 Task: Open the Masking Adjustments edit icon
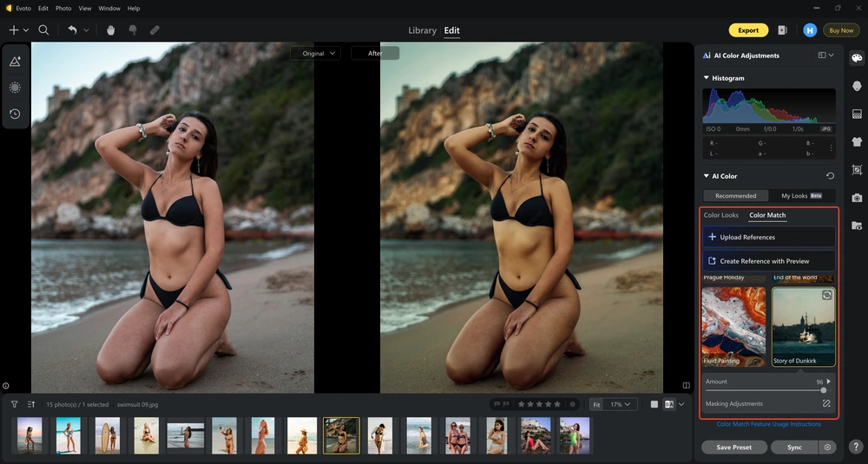pyautogui.click(x=826, y=403)
